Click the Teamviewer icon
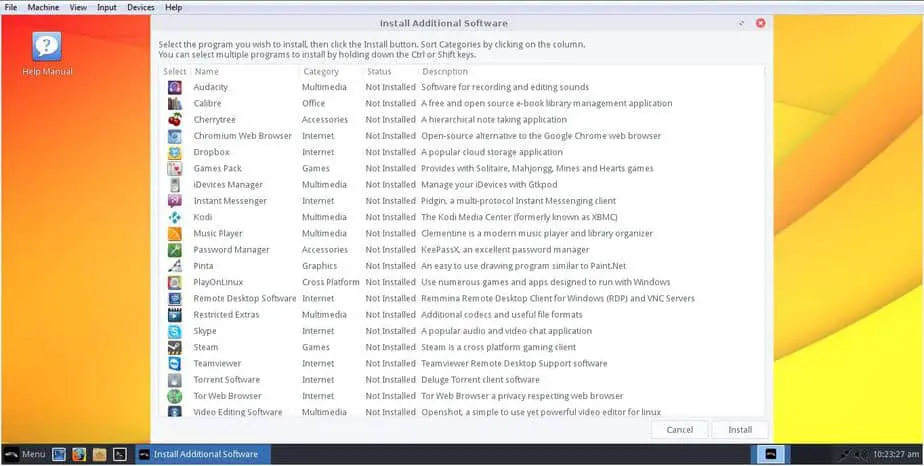 174,363
